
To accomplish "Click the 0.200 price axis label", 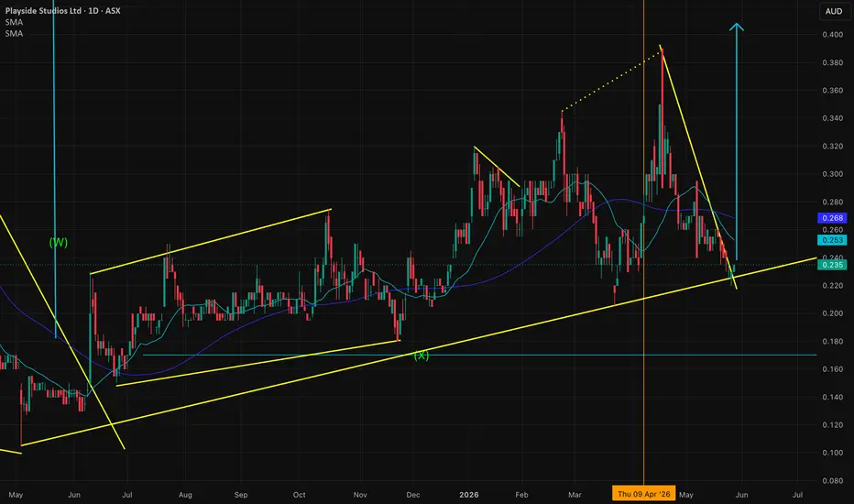I will (832, 313).
